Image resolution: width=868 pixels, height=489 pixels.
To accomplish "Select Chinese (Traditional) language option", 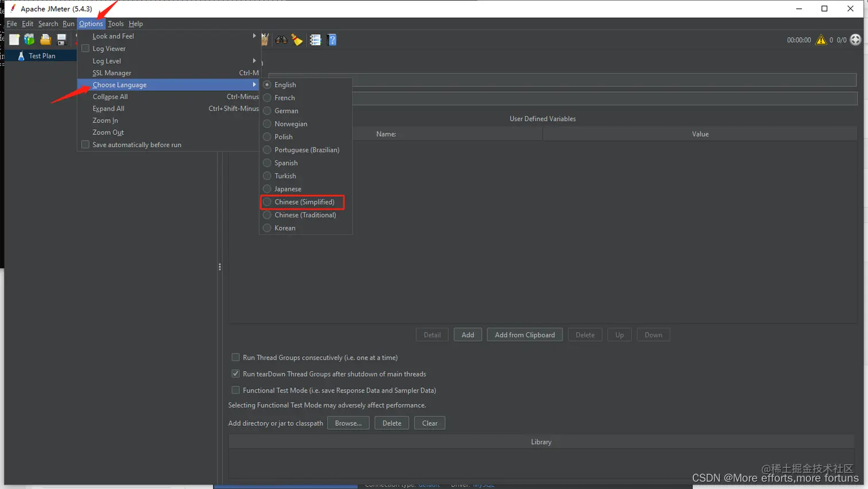I will [306, 215].
